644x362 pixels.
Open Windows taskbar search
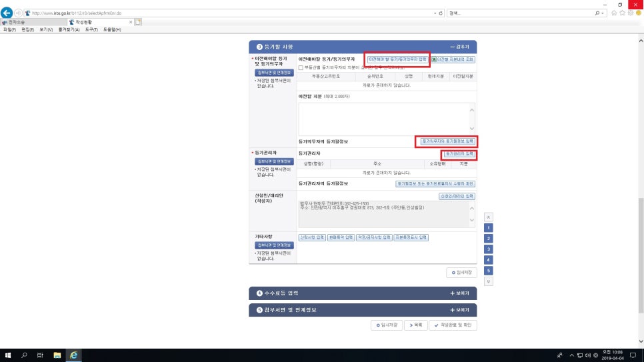(24, 355)
